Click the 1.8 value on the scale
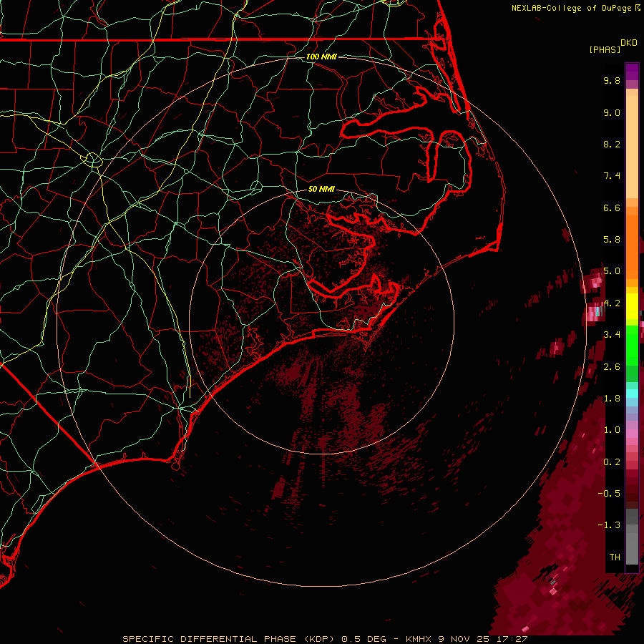644x644 pixels. (x=612, y=399)
